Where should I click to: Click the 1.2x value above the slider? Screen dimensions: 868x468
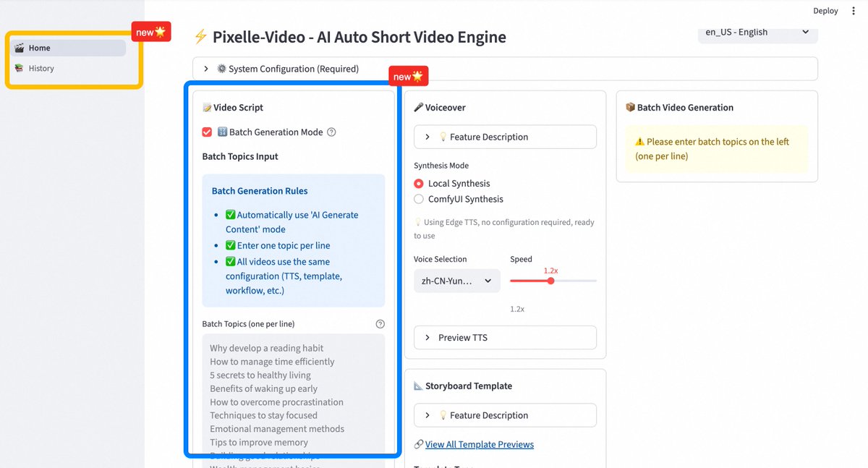[551, 270]
